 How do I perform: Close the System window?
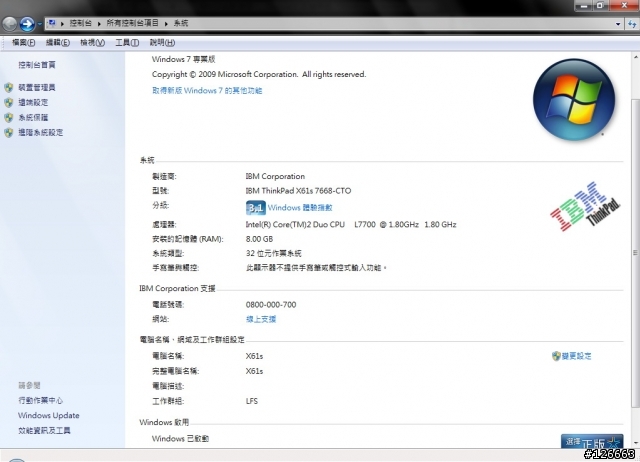[x=624, y=5]
